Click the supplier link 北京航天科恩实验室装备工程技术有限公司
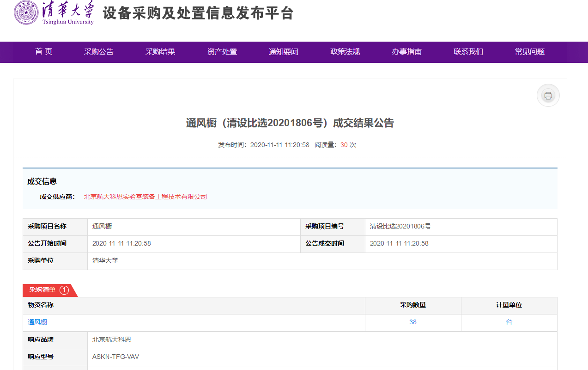 [x=145, y=197]
